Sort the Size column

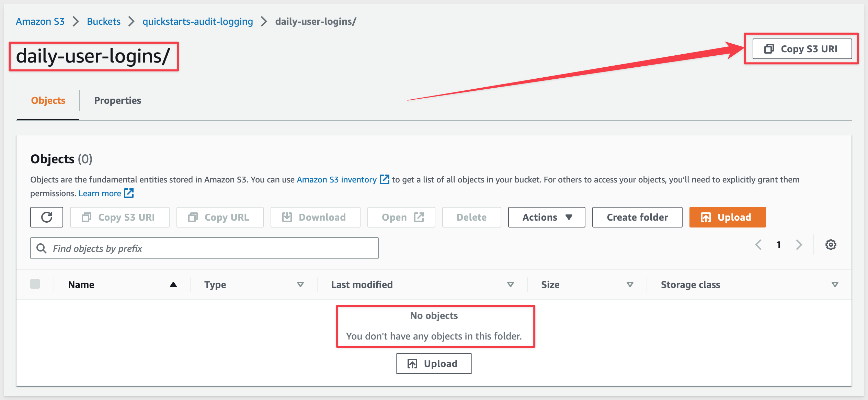(x=630, y=285)
